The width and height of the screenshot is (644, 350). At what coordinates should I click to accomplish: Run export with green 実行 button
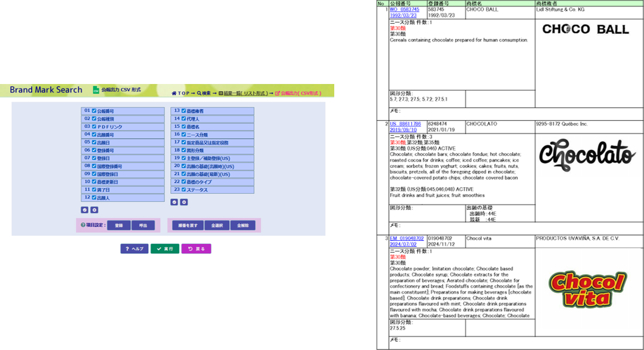click(164, 249)
